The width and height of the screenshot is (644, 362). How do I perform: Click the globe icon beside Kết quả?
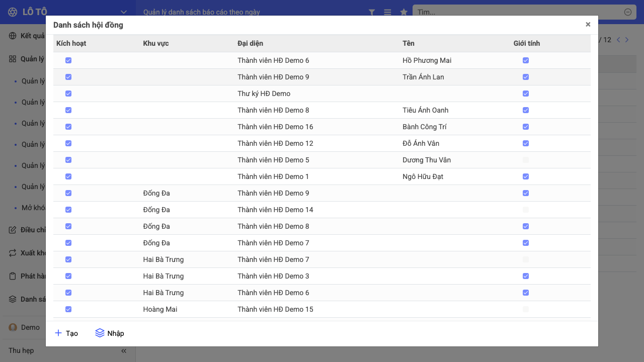(x=13, y=36)
